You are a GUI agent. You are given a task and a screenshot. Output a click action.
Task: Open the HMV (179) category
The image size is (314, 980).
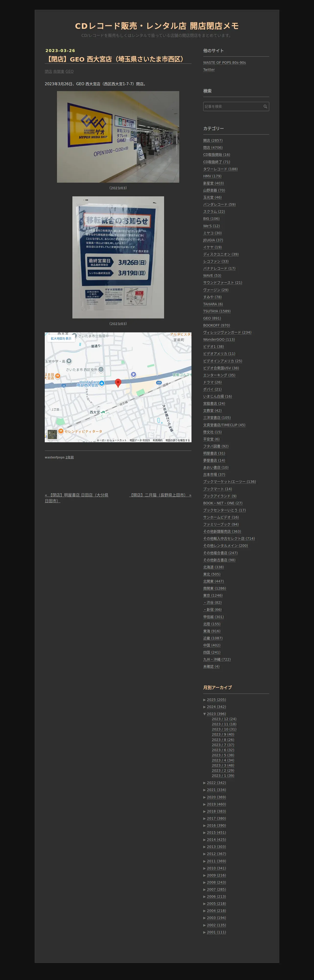coord(212,176)
